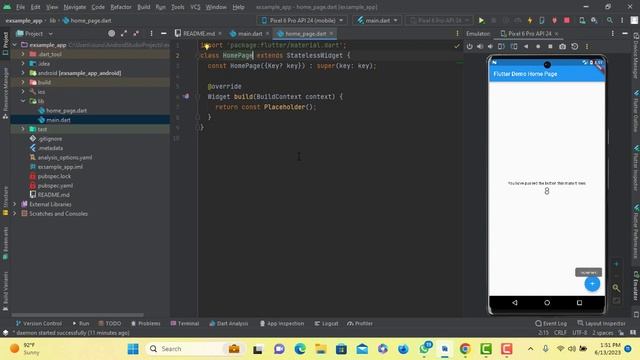The height and width of the screenshot is (360, 640).
Task: Hide Project panel with minus icon
Action: (x=164, y=33)
